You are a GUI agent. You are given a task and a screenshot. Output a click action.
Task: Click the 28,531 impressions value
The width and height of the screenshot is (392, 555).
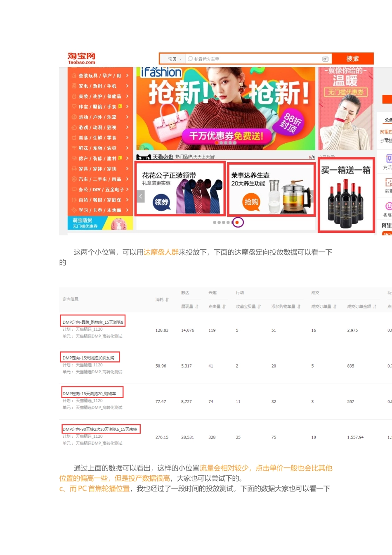pyautogui.click(x=187, y=437)
